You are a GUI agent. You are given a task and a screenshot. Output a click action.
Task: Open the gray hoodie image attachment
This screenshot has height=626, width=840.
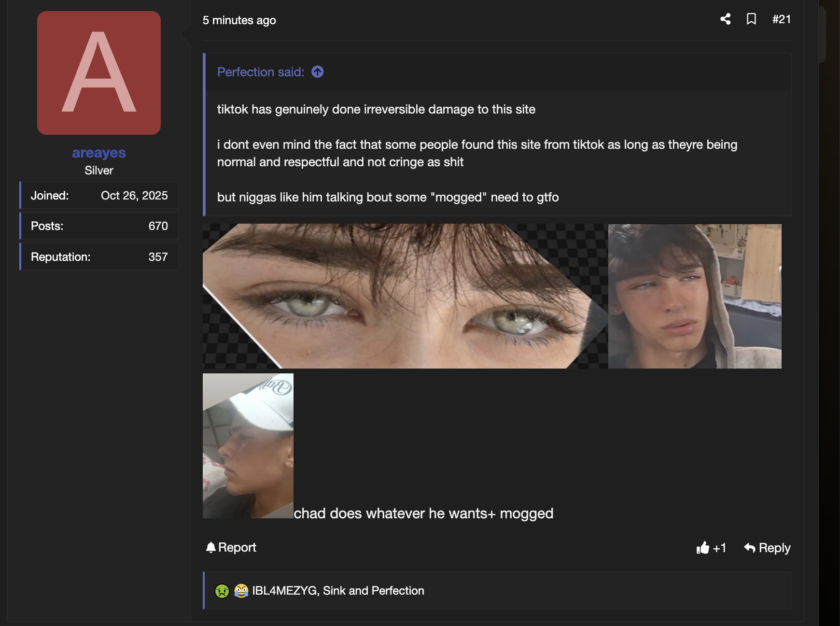[694, 296]
